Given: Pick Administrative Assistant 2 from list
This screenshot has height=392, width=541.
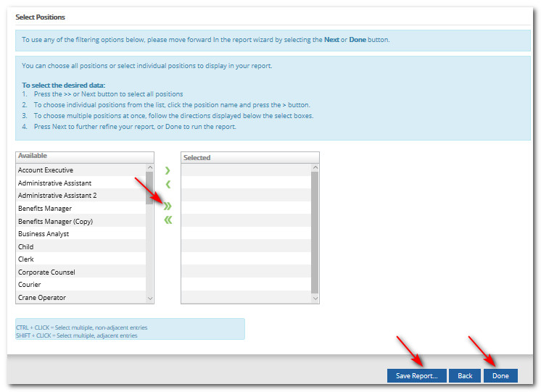Looking at the screenshot, I should [57, 196].
